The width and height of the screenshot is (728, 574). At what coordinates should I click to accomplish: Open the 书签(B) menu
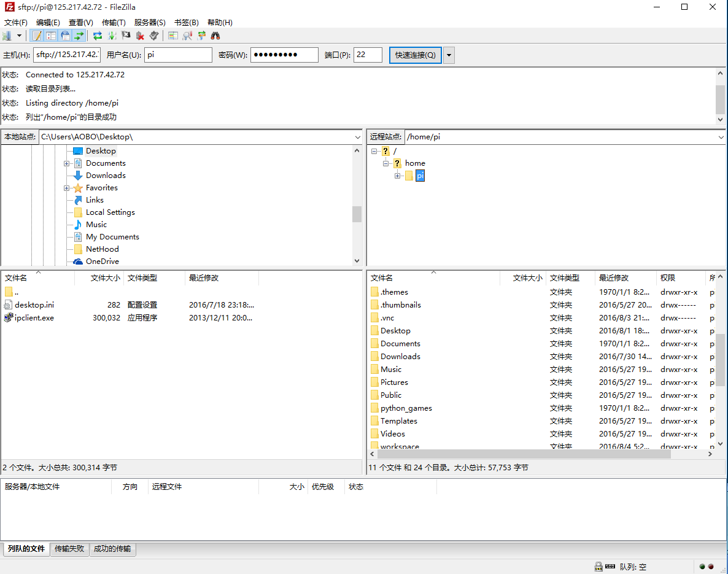186,22
